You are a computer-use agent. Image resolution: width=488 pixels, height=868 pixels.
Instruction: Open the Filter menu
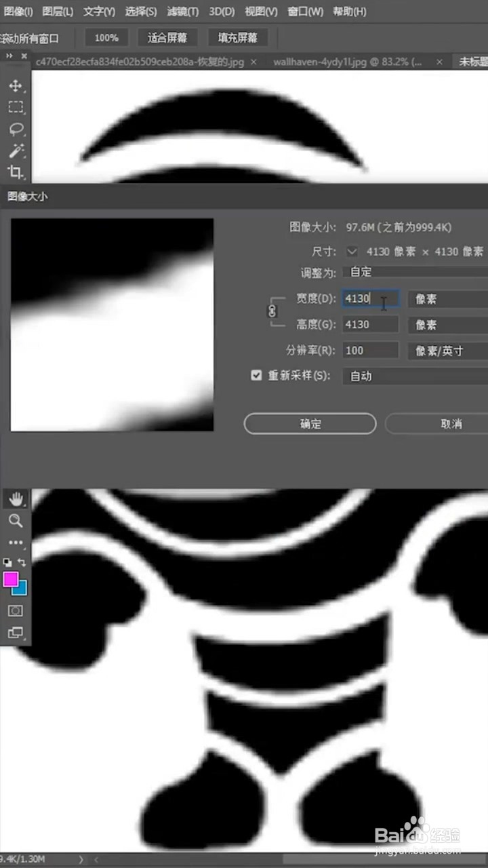(x=182, y=12)
